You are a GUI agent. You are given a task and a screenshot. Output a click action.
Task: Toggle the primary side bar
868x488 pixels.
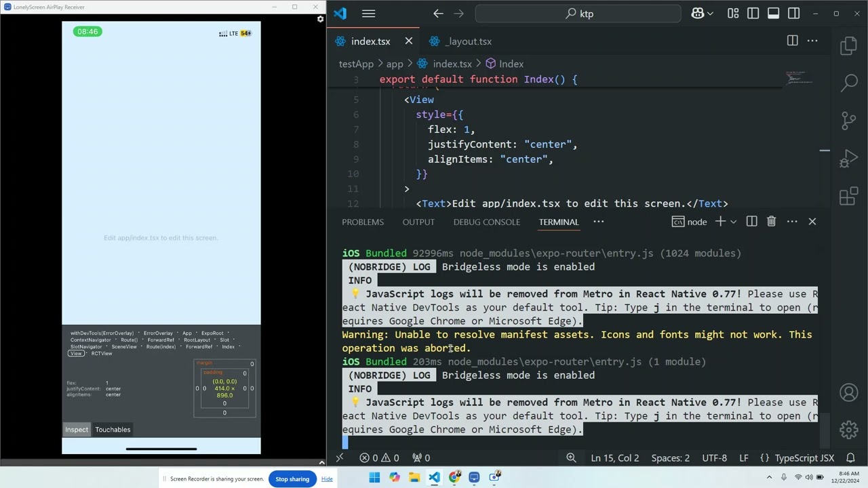(753, 14)
